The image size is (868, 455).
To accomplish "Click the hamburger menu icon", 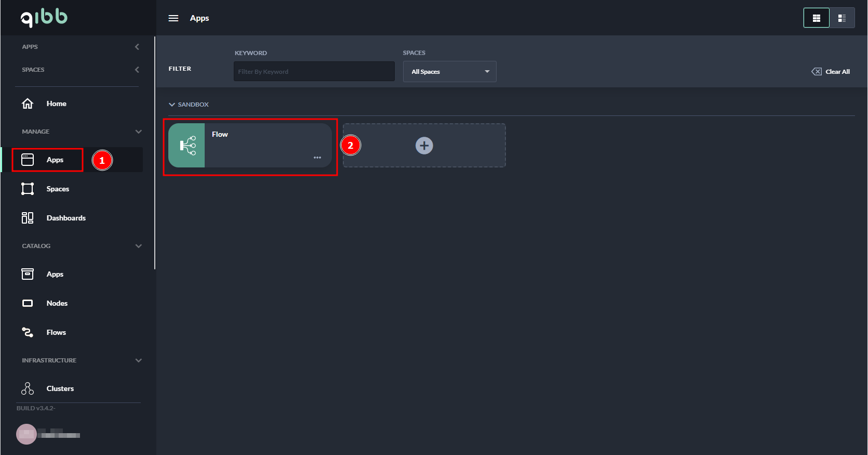I will tap(173, 18).
